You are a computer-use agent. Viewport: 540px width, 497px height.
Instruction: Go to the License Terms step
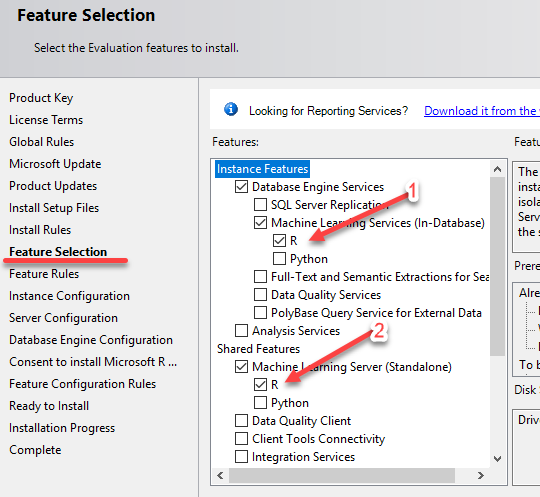[x=46, y=120]
